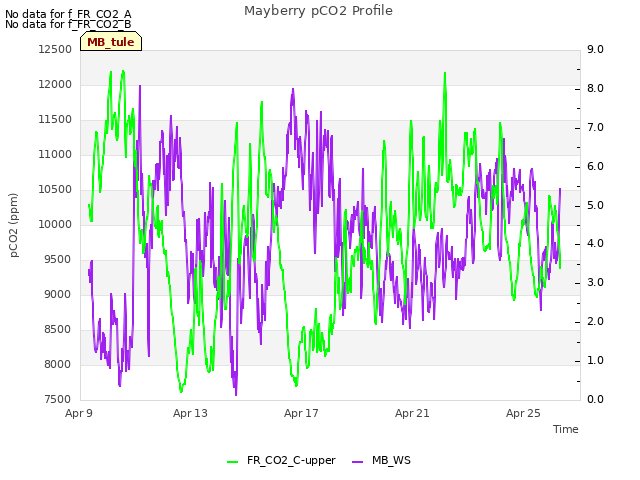Click the FR_CO2_C-upper legend label

291,461
